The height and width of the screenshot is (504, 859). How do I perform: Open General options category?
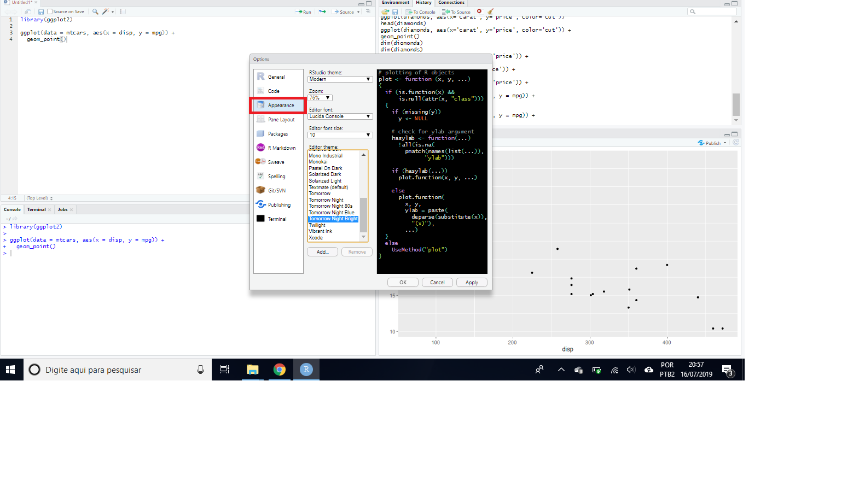click(278, 77)
